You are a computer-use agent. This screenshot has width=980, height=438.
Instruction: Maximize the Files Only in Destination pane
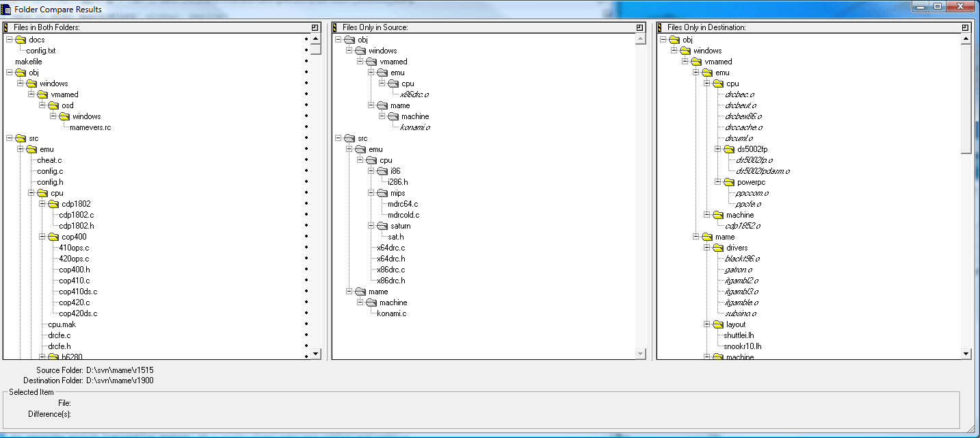966,27
